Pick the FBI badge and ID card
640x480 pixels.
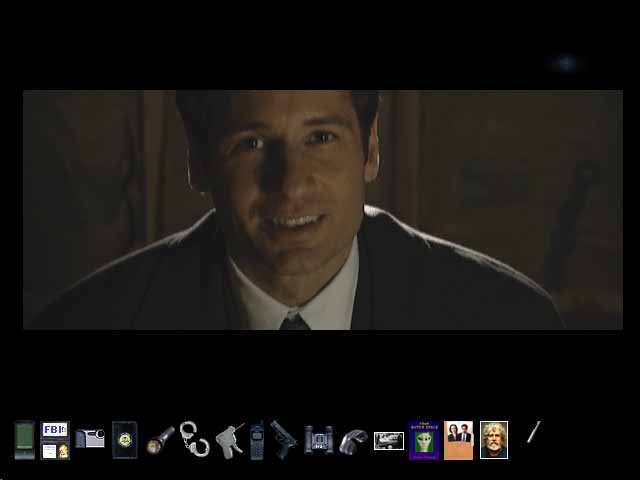click(55, 440)
